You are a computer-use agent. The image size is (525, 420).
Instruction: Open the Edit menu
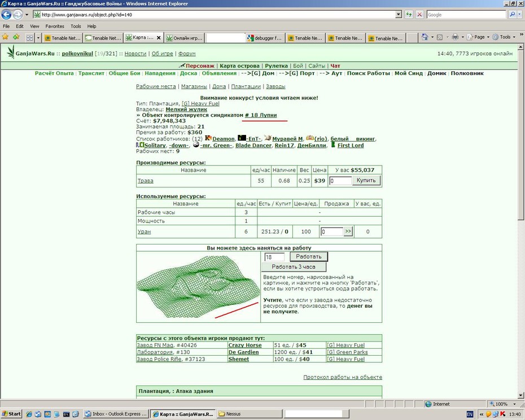20,26
